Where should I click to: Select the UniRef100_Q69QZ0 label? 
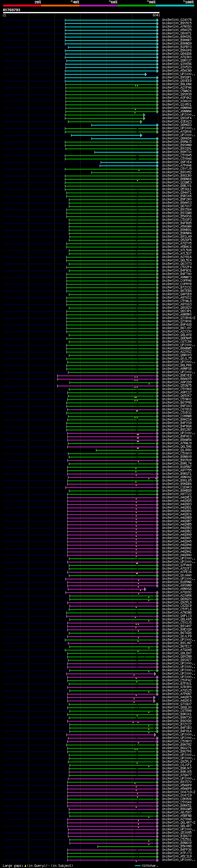(x=177, y=599)
